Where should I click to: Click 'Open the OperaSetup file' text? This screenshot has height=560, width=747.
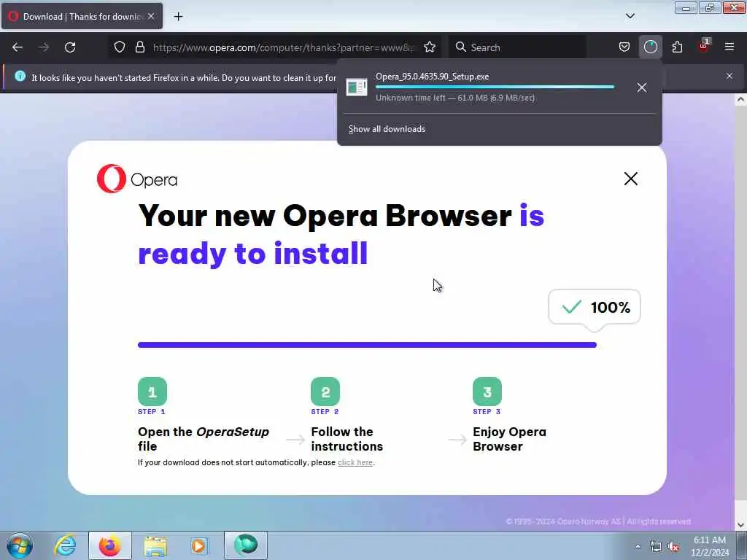(204, 439)
